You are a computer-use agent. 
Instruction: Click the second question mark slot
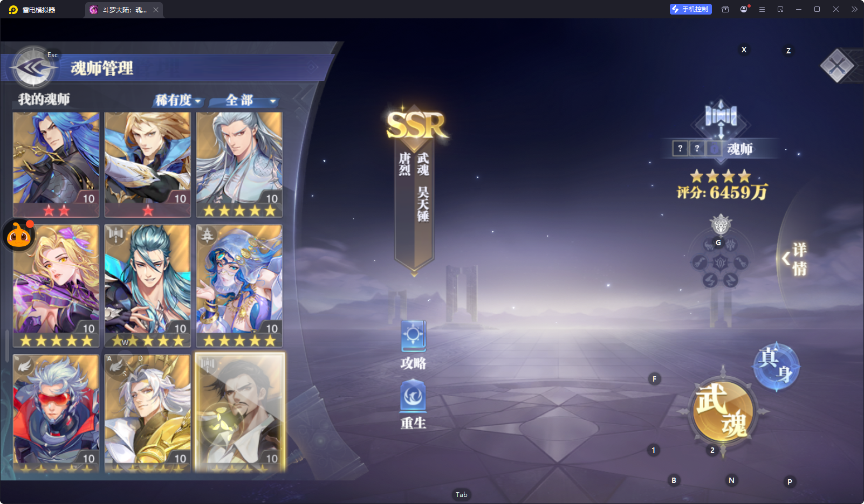(x=697, y=148)
